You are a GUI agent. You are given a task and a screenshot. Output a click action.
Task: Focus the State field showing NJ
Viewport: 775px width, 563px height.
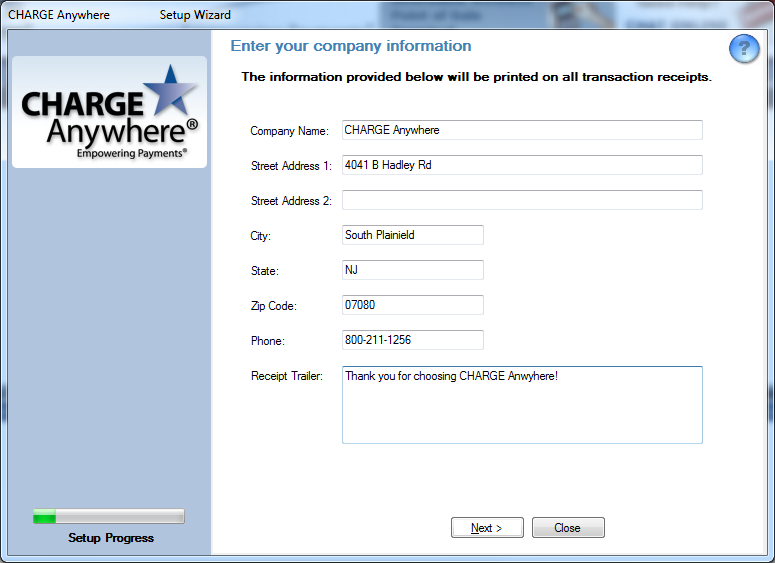412,270
